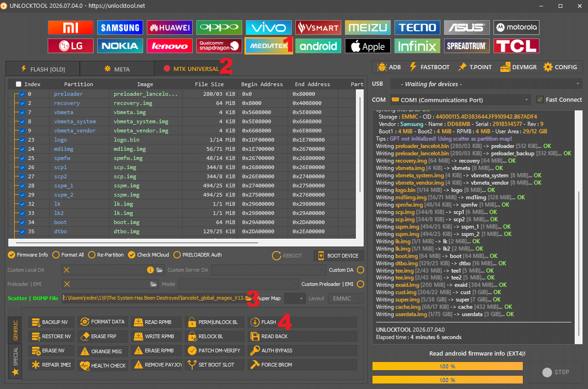Click the FLASH button
The width and height of the screenshot is (588, 389).
pyautogui.click(x=302, y=322)
